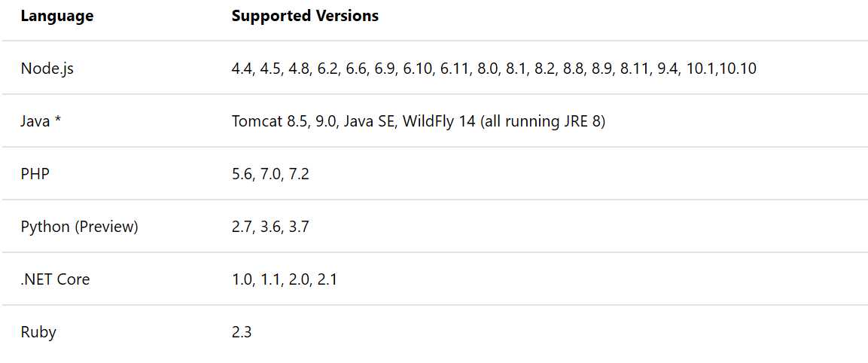Click Python versions 2.7, 3.6, 3.7
Screen dimensions: 868x363
(x=270, y=227)
